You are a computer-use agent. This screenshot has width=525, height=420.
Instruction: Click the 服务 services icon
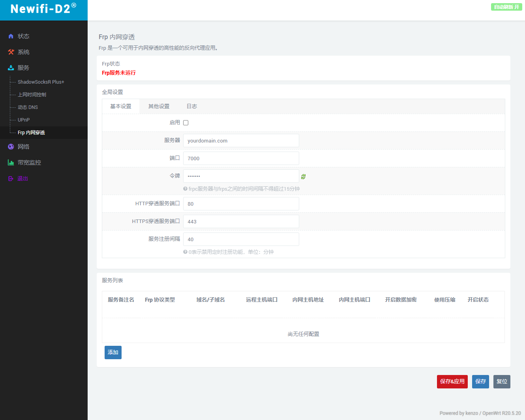[x=10, y=67]
